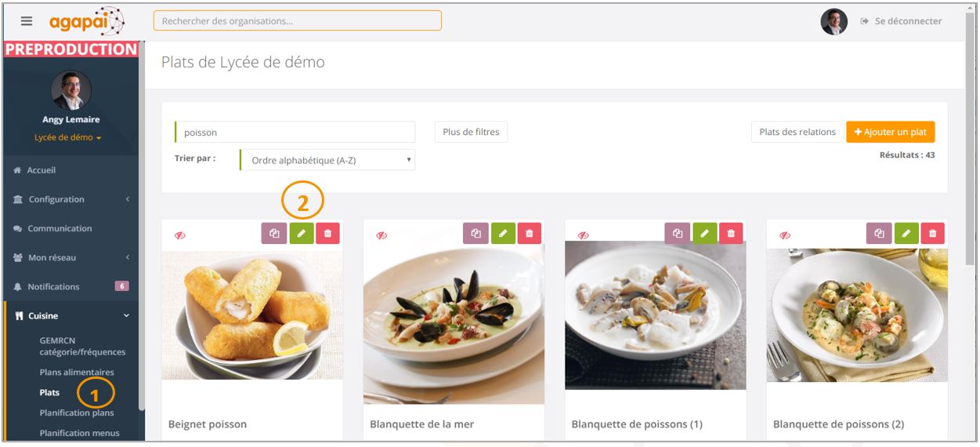Toggle visibility of Beignet poisson
Screen dimensions: 980x447
pyautogui.click(x=180, y=235)
